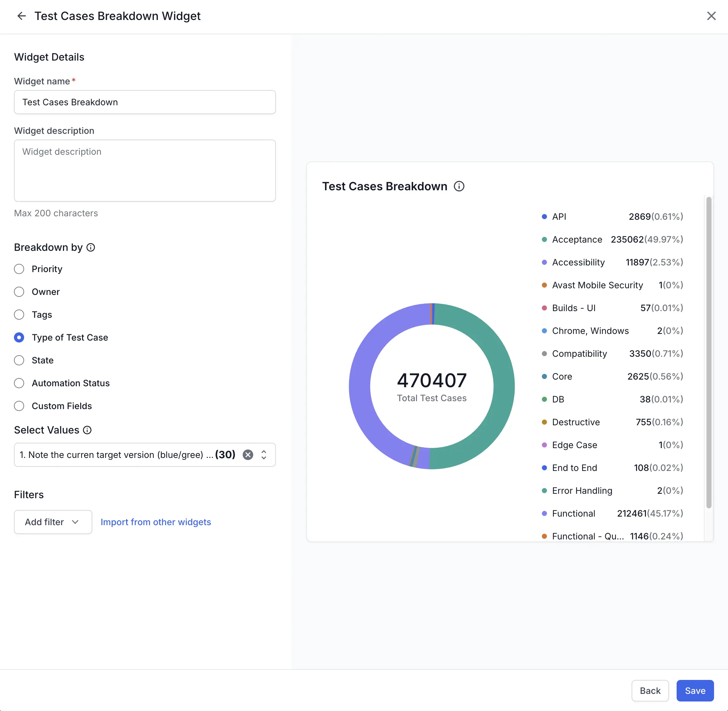
Task: Select the Tags radio button
Action: point(19,314)
